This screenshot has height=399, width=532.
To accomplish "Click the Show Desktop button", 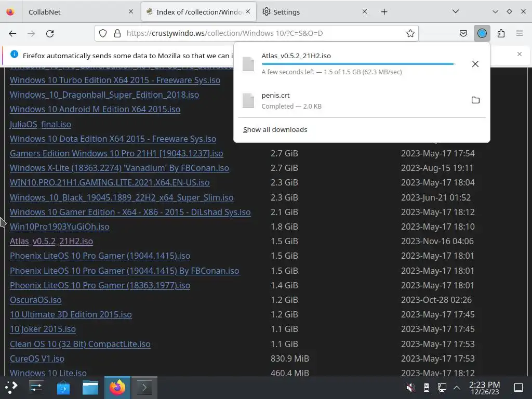I will [518, 388].
